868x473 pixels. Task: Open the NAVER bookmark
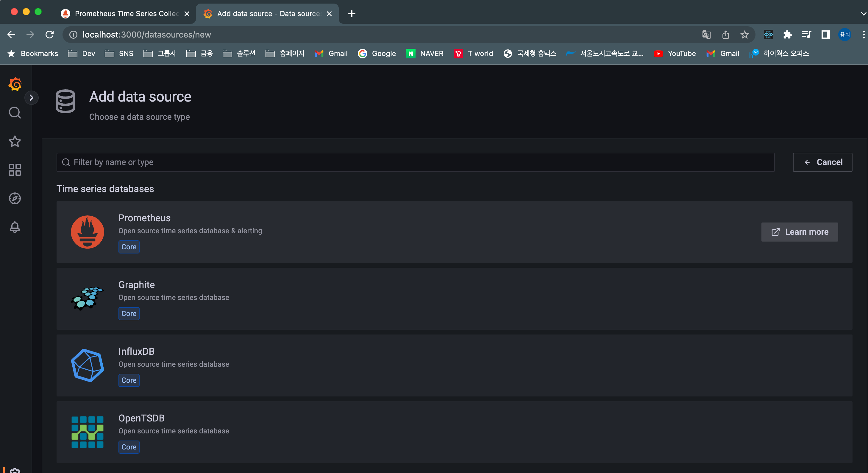[425, 54]
